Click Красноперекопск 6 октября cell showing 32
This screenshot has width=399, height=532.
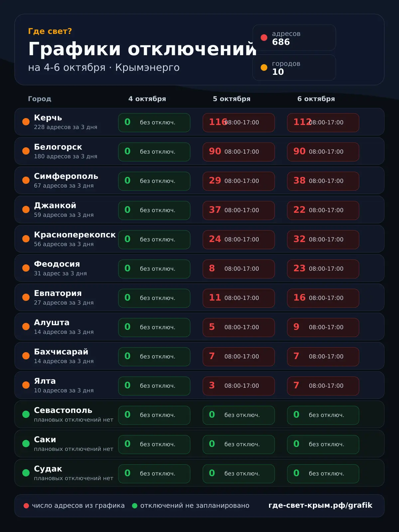pyautogui.click(x=323, y=240)
